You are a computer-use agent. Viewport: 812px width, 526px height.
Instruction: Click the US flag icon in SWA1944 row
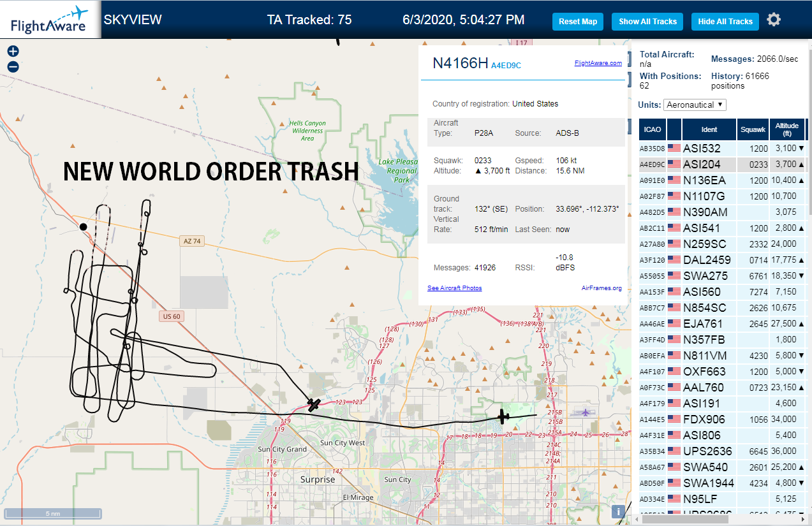[674, 483]
